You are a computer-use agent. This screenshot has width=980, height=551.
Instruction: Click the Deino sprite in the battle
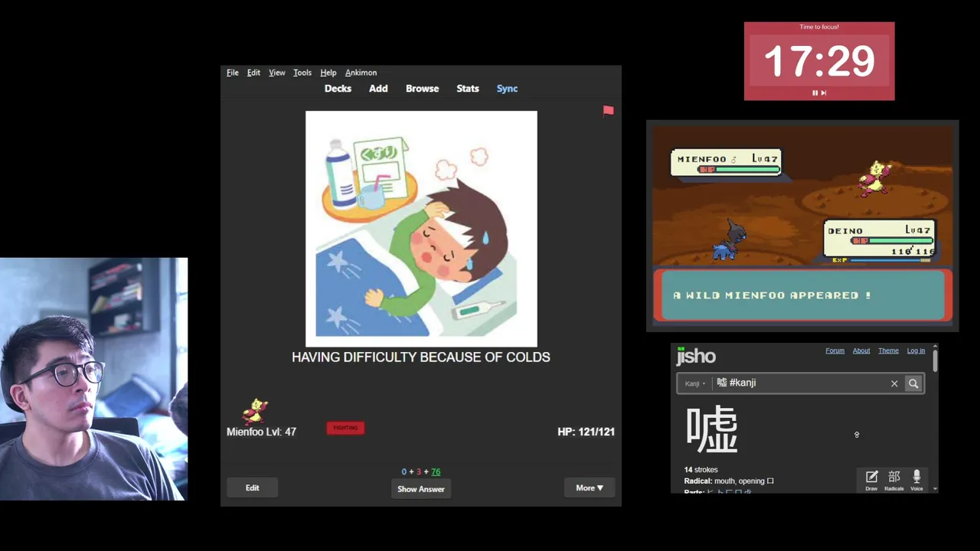[x=730, y=240]
